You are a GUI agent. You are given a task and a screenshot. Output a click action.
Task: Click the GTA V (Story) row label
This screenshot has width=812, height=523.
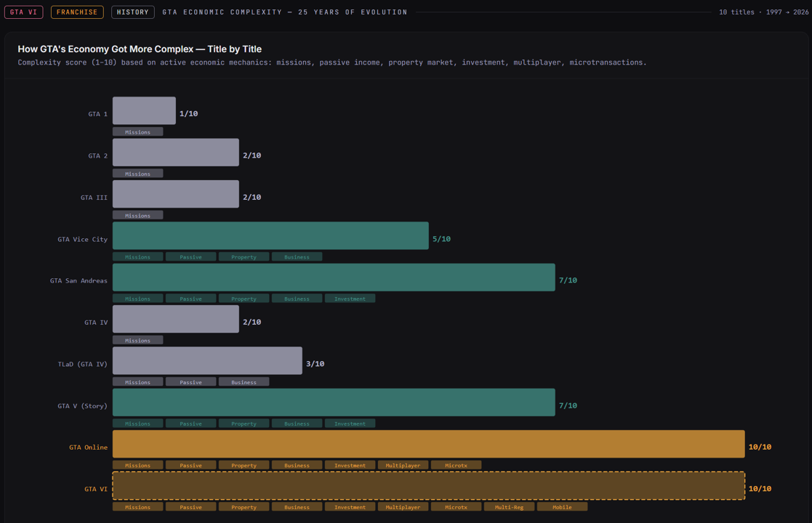click(82, 405)
